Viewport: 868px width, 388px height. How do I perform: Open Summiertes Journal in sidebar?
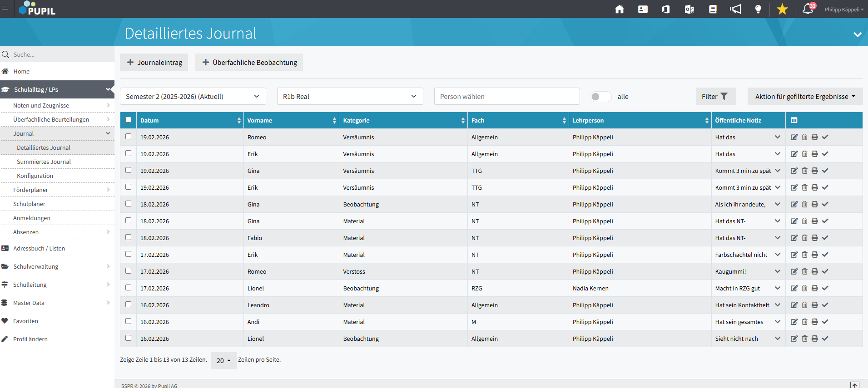click(44, 162)
